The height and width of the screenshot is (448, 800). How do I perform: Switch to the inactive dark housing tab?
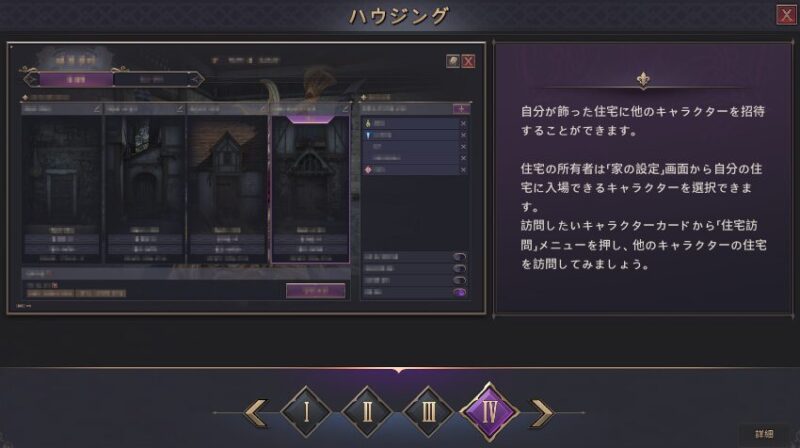pos(151,80)
